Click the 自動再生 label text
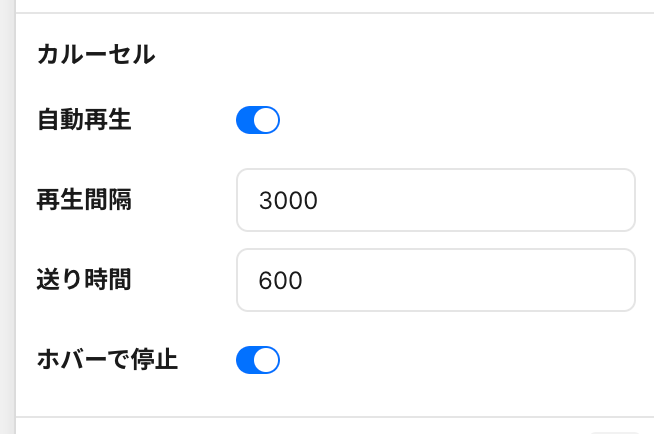Screen dimensions: 654x434 pyautogui.click(x=84, y=120)
